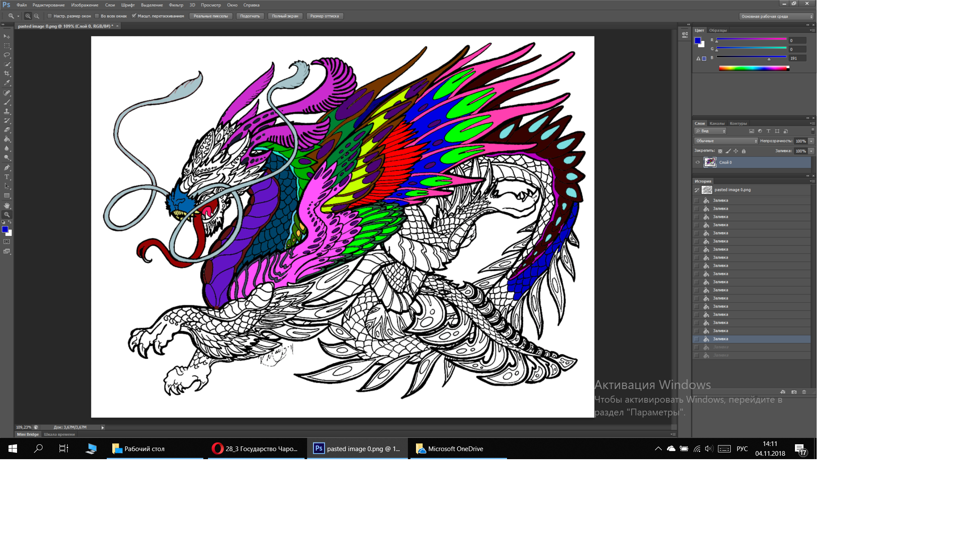This screenshot has height=551, width=980.
Task: Open "Основная рабочая среда" workspace dropdown
Action: tap(776, 17)
